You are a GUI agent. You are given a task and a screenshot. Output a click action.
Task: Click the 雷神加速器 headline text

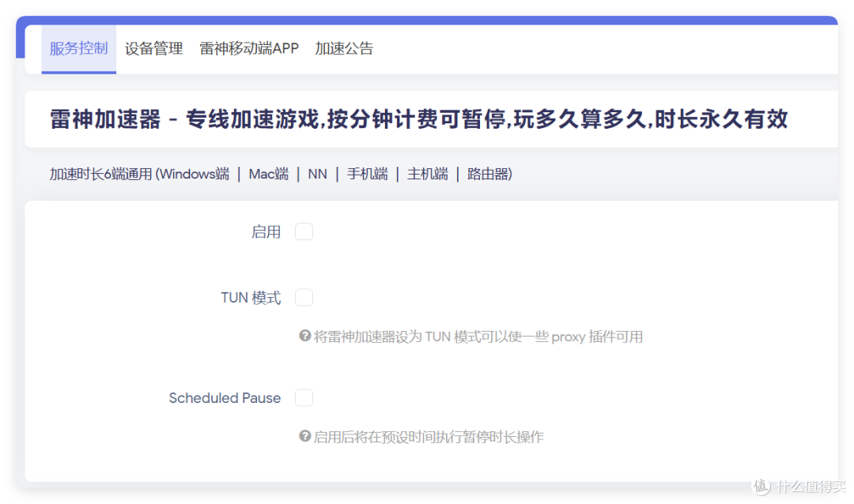pyautogui.click(x=418, y=119)
